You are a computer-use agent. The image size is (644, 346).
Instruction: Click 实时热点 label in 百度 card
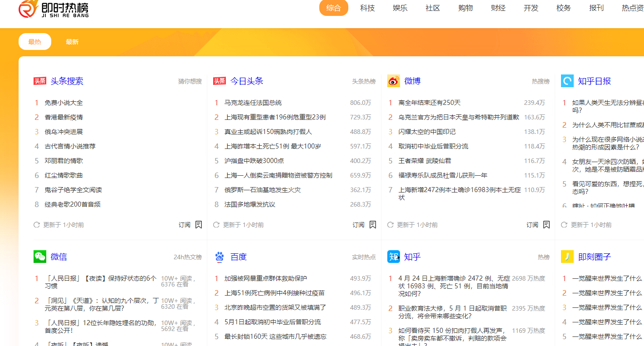(x=364, y=257)
